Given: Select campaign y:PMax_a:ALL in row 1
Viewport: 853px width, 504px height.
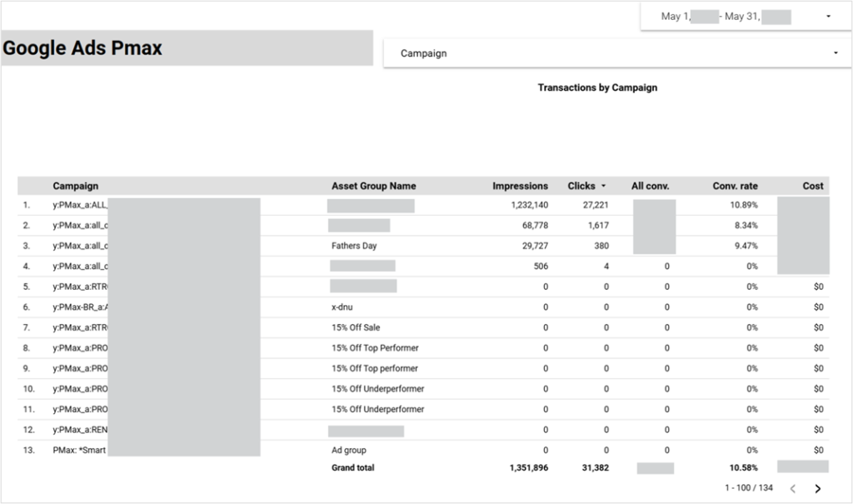Looking at the screenshot, I should coord(80,205).
